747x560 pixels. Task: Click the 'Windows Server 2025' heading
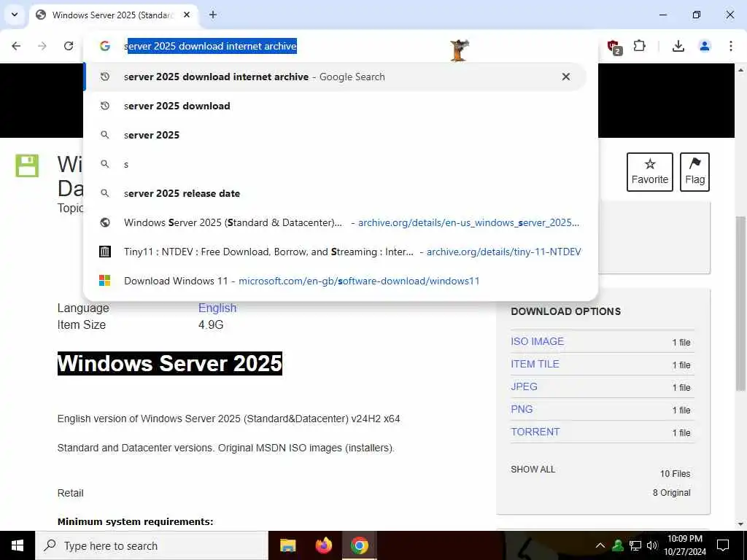pos(169,364)
